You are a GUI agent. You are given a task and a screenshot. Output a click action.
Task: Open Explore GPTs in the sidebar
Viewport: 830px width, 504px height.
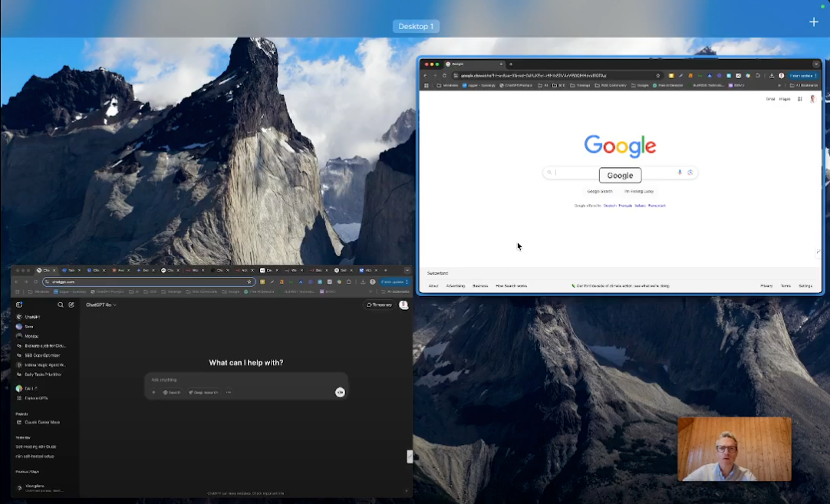tap(32, 398)
